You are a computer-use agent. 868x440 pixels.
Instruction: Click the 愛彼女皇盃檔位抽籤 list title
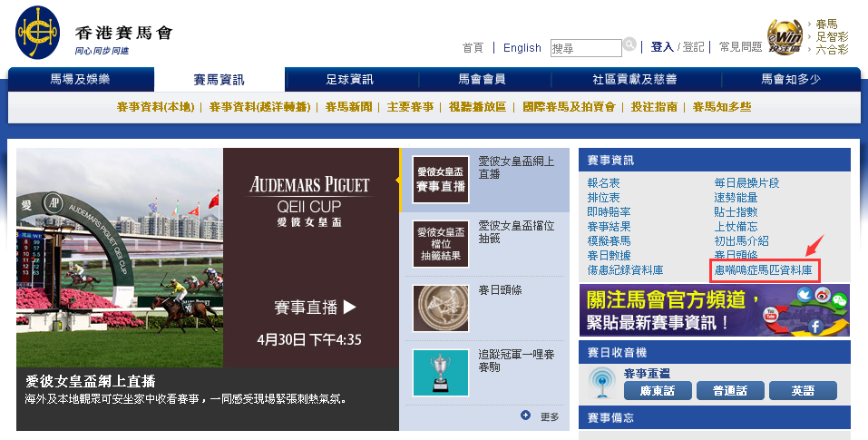pos(516,231)
